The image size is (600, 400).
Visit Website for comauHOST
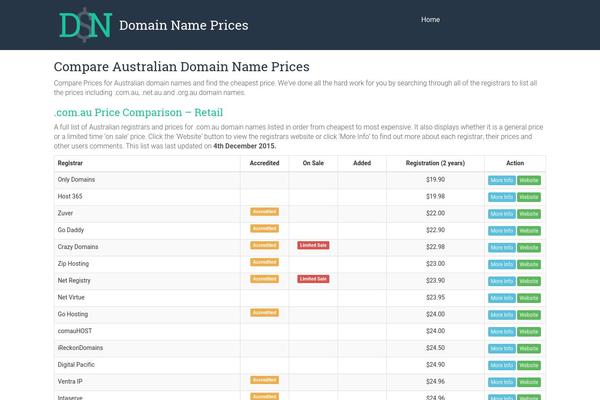(x=529, y=332)
